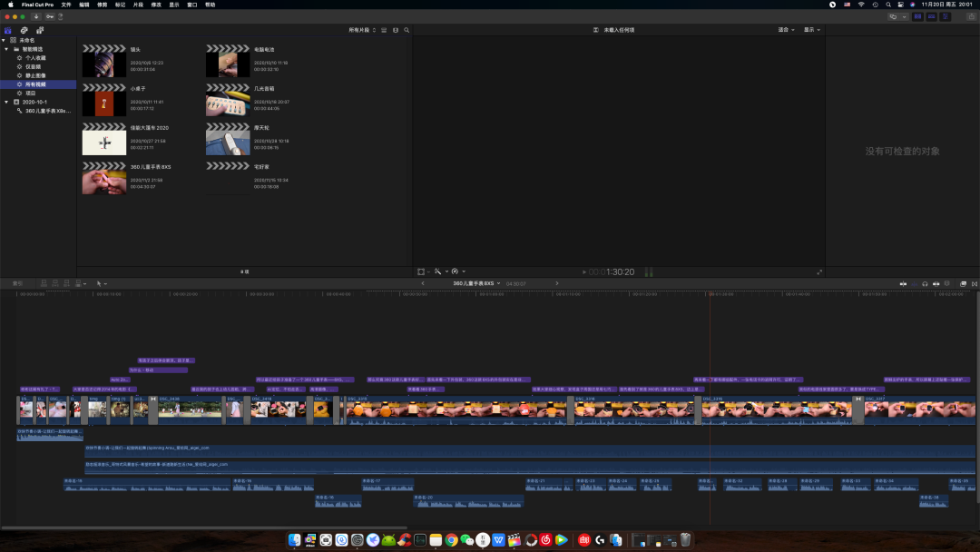Select 360儿童手表 X8s keyword collection
The image size is (980, 552).
coord(44,111)
